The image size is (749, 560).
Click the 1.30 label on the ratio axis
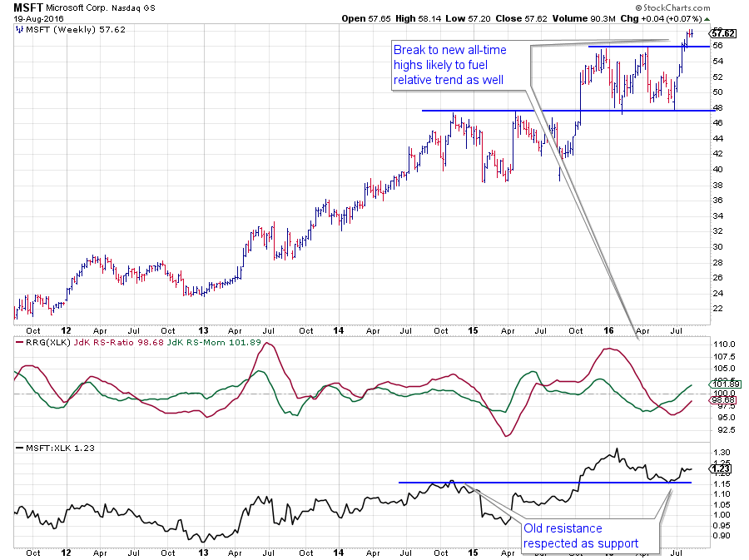click(722, 453)
